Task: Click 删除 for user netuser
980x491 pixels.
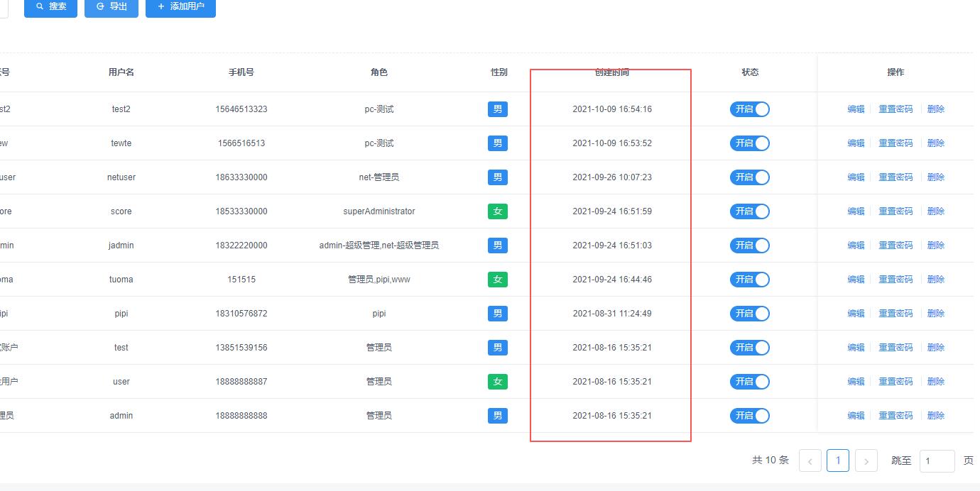Action: click(936, 177)
